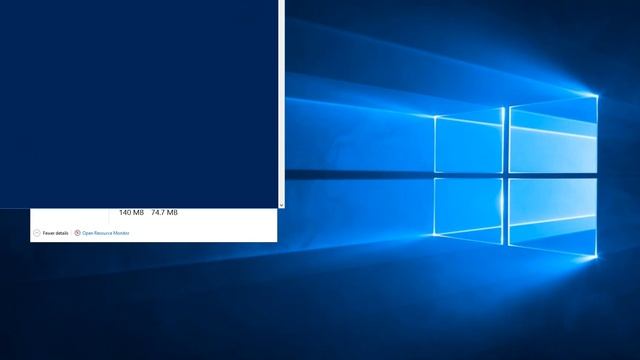
Task: Click the Resource Monitor gauge icon
Action: 77,233
